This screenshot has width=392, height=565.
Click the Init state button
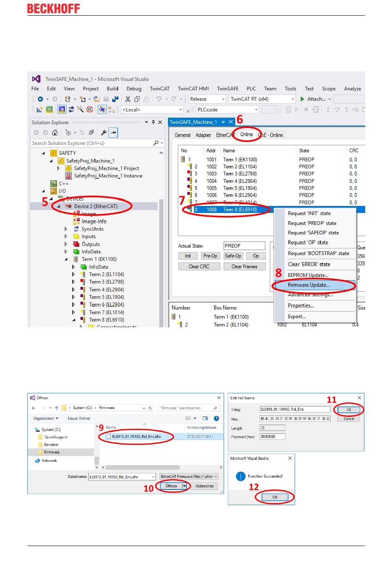click(x=188, y=256)
